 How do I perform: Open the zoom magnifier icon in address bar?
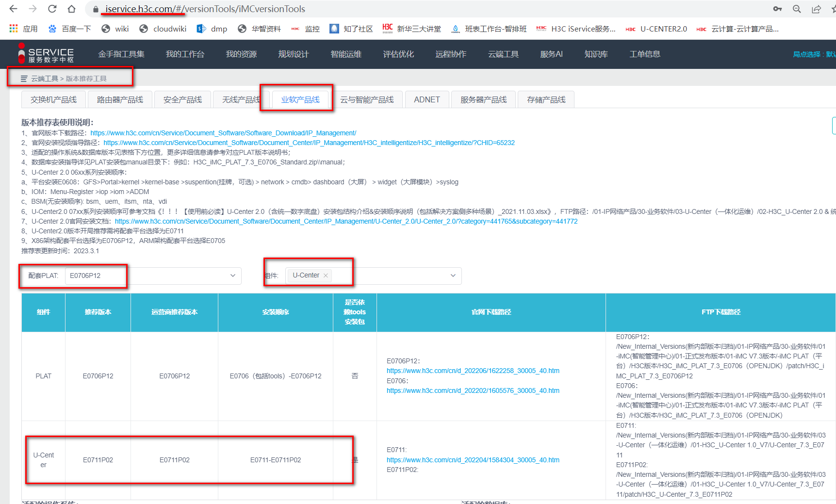pyautogui.click(x=797, y=9)
